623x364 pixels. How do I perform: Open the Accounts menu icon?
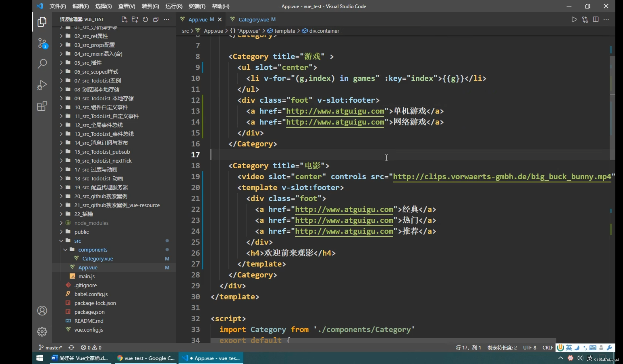[x=42, y=311]
